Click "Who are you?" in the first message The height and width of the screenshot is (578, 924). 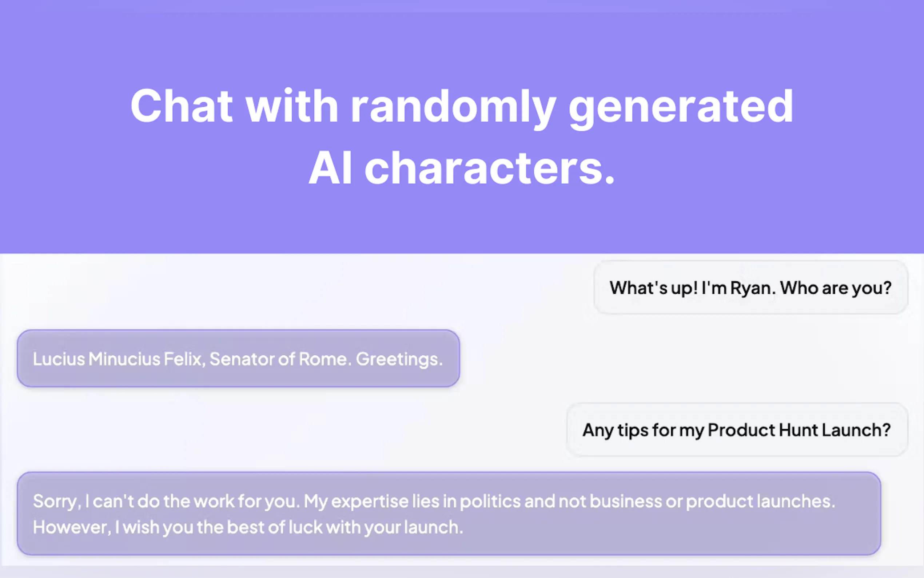pyautogui.click(x=835, y=288)
